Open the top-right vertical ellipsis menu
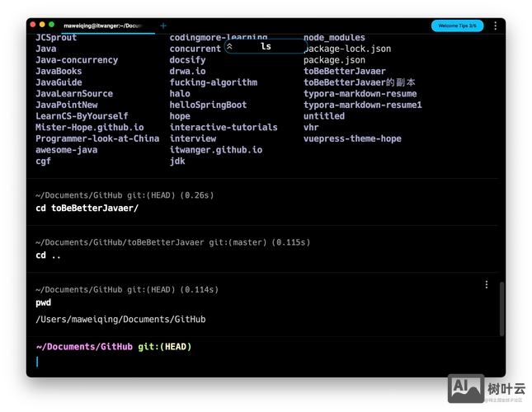Viewport: 532px width, 412px height. click(x=495, y=26)
